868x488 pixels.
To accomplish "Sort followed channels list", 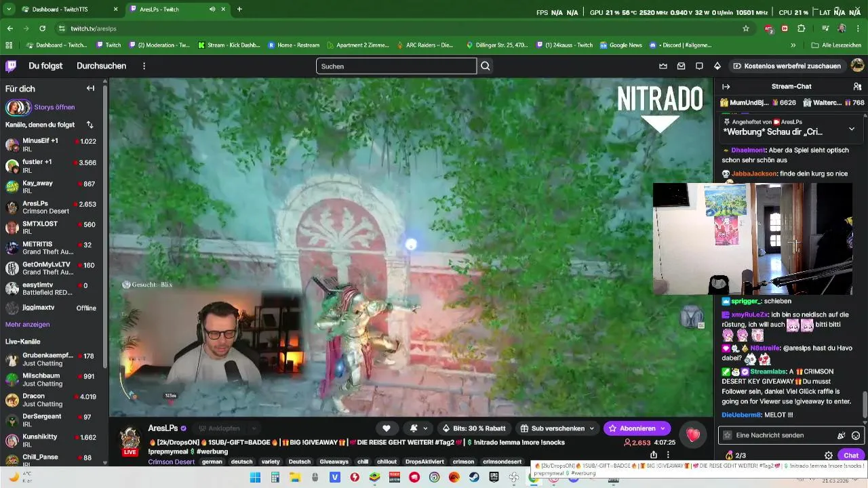I will tap(90, 125).
